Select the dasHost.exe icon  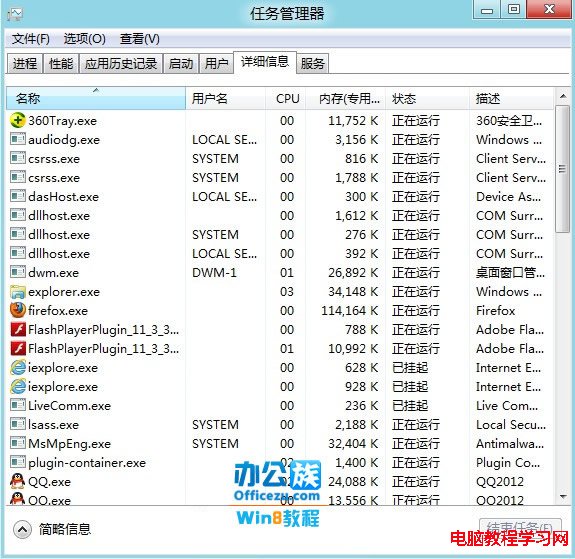pos(18,196)
